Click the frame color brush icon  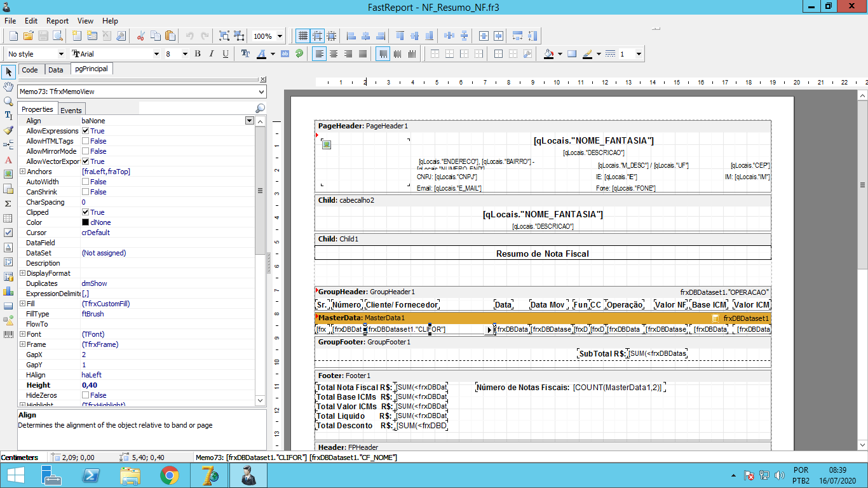587,54
